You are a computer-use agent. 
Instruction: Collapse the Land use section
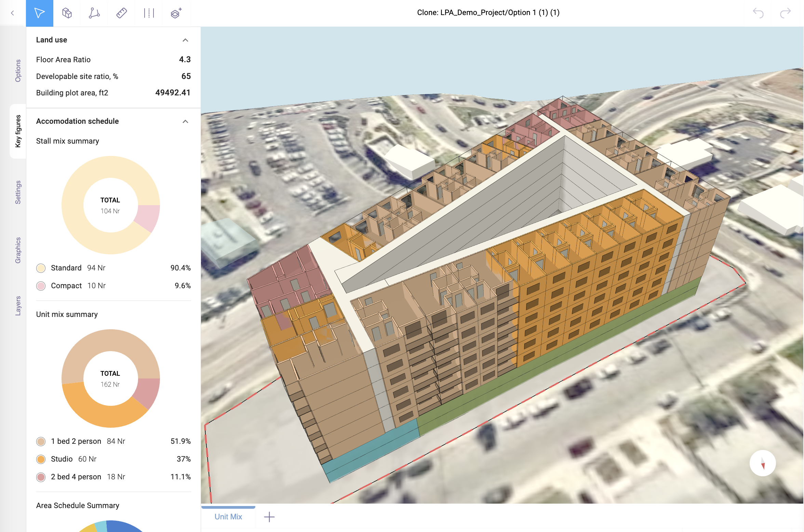point(185,40)
